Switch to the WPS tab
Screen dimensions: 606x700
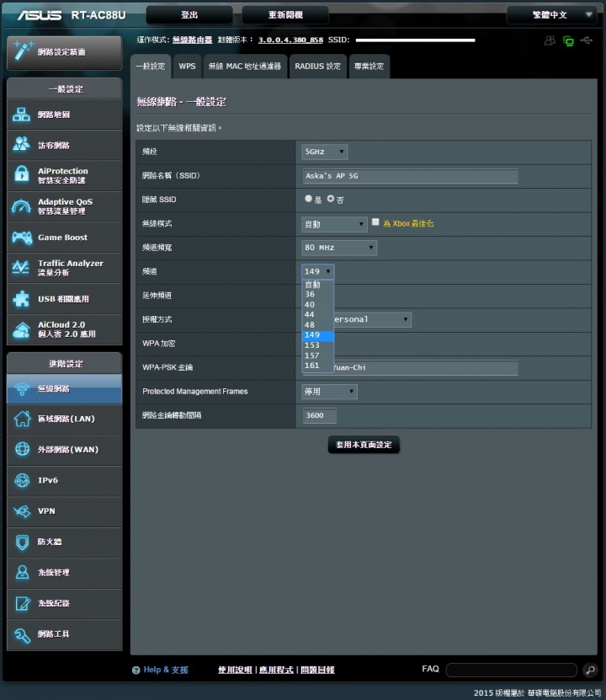pos(187,66)
